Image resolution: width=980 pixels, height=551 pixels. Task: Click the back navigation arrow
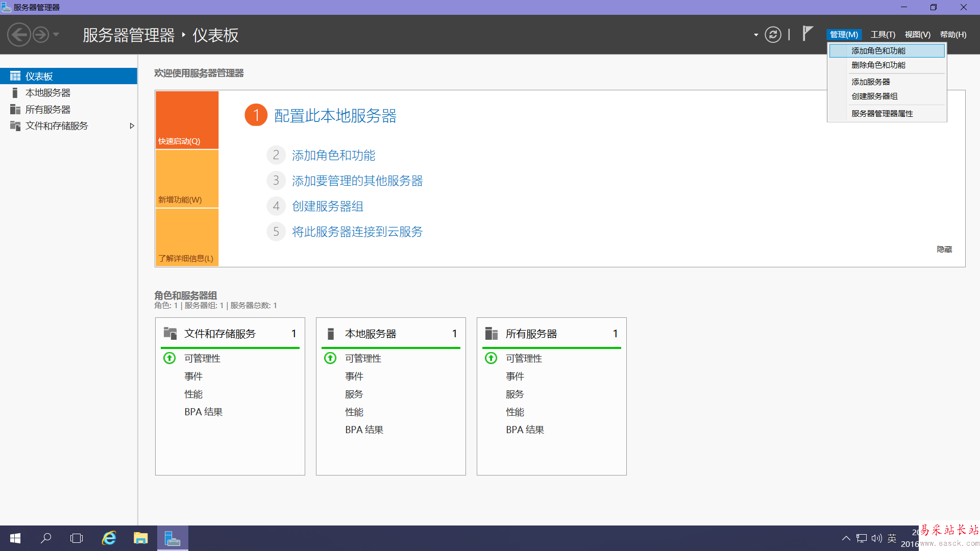pos(19,35)
